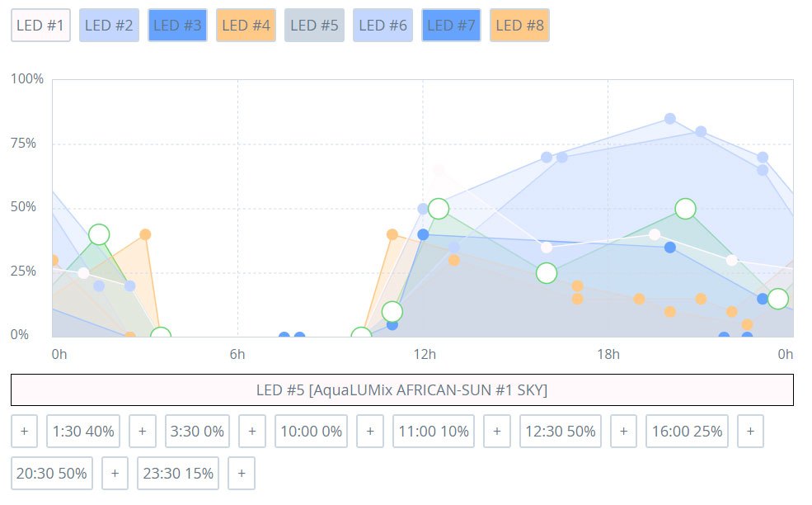Insert point between 10:00 and 11:00

coord(370,431)
